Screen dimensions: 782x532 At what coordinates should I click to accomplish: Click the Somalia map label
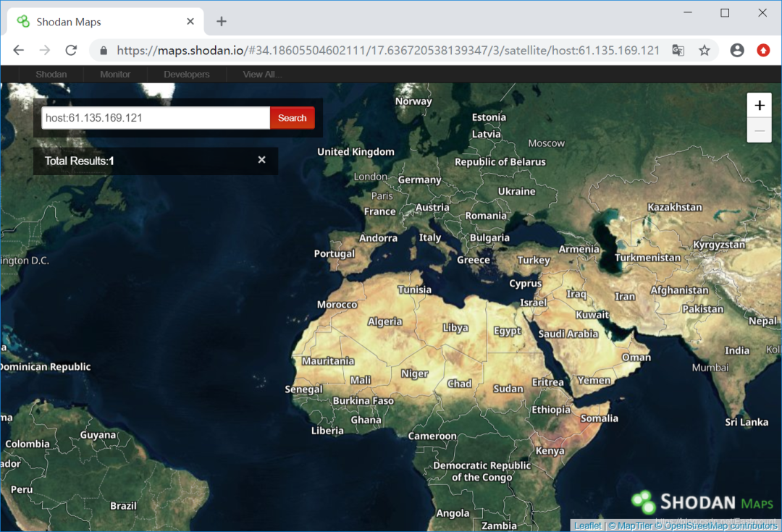point(600,418)
